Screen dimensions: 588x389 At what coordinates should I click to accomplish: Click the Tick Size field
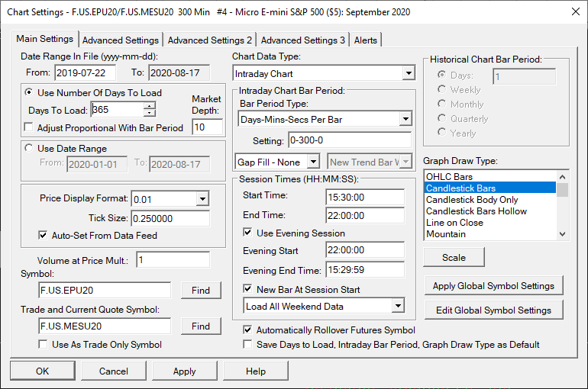click(x=170, y=218)
